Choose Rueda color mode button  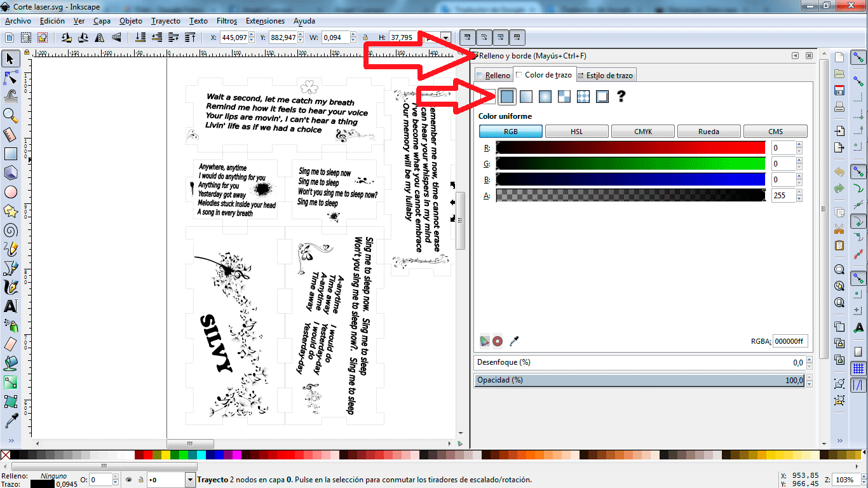point(709,132)
